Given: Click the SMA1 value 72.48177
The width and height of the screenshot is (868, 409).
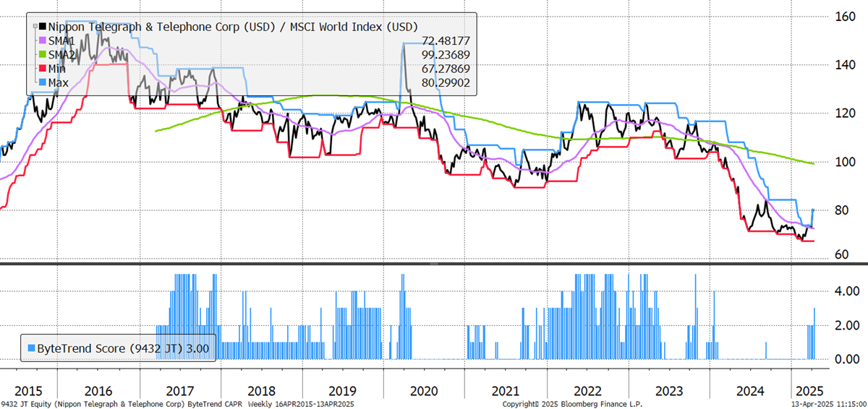Looking at the screenshot, I should (x=444, y=40).
